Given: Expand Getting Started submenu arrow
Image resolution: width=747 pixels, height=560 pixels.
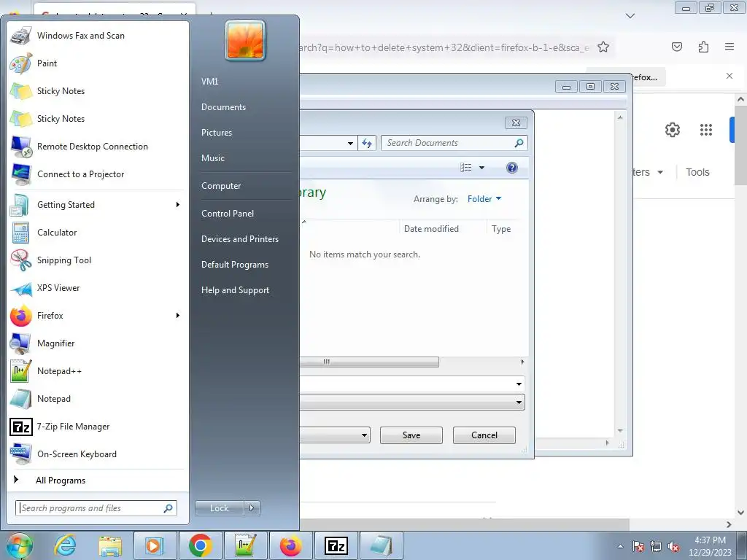Looking at the screenshot, I should (x=178, y=205).
